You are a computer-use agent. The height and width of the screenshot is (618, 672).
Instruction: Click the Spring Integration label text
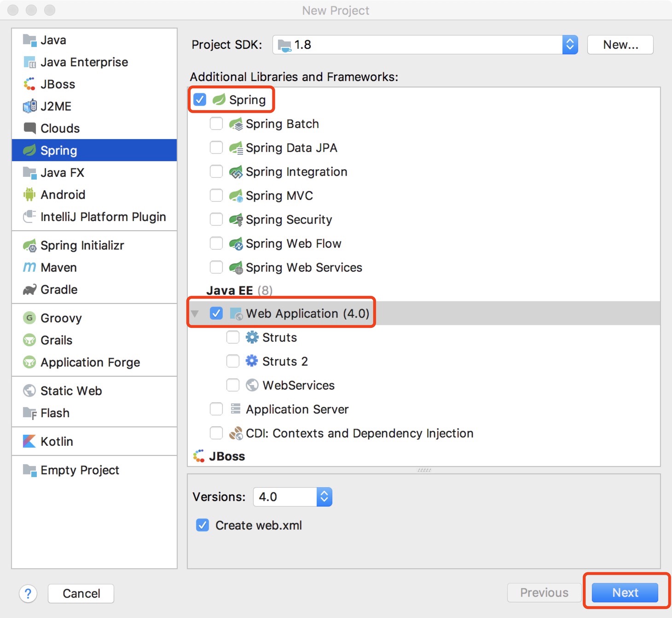(x=296, y=172)
